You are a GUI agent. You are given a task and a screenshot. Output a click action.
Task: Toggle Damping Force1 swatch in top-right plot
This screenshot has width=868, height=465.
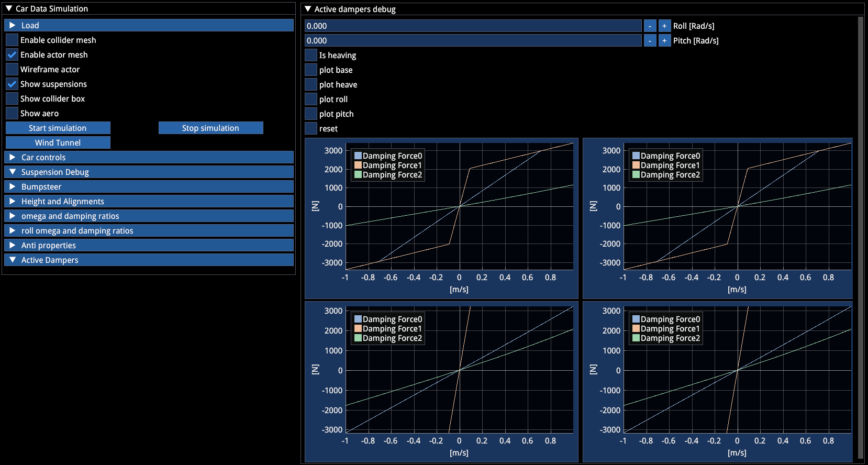click(x=636, y=165)
